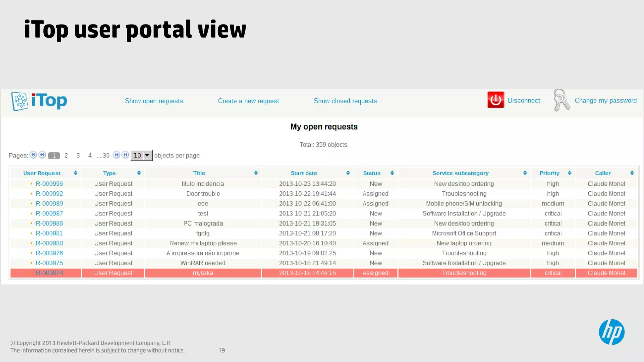The width and height of the screenshot is (644, 362).
Task: Expand arrow beside R-000981
Action: point(31,233)
